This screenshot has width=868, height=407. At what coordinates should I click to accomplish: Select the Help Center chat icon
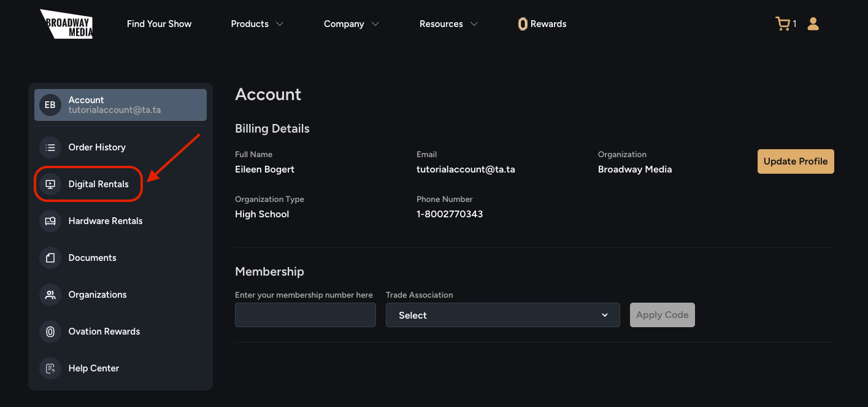point(50,368)
